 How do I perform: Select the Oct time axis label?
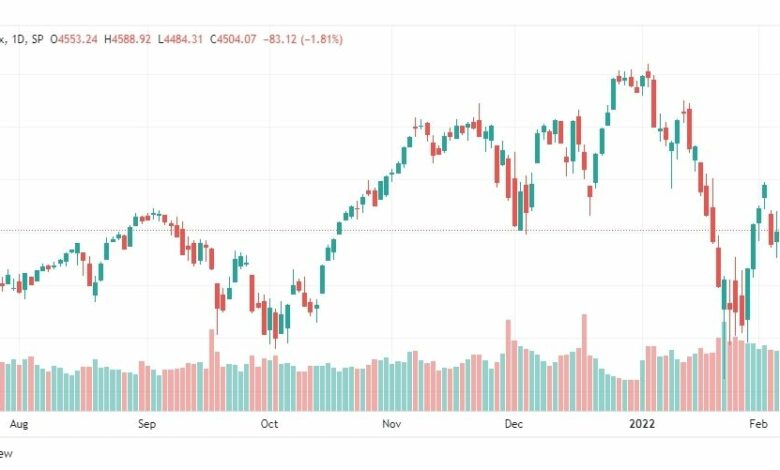(x=269, y=424)
